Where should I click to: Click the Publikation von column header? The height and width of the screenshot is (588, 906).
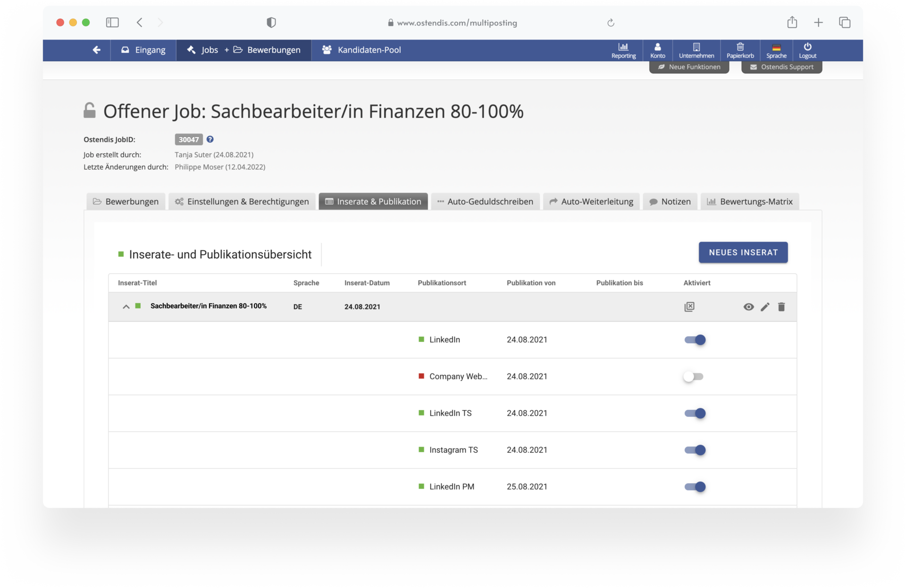point(531,283)
